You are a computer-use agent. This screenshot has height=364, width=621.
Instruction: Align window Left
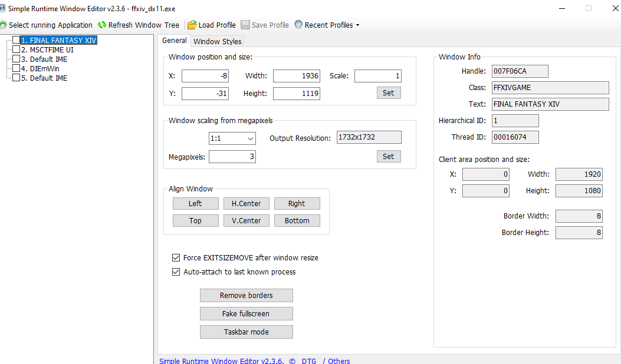click(195, 203)
